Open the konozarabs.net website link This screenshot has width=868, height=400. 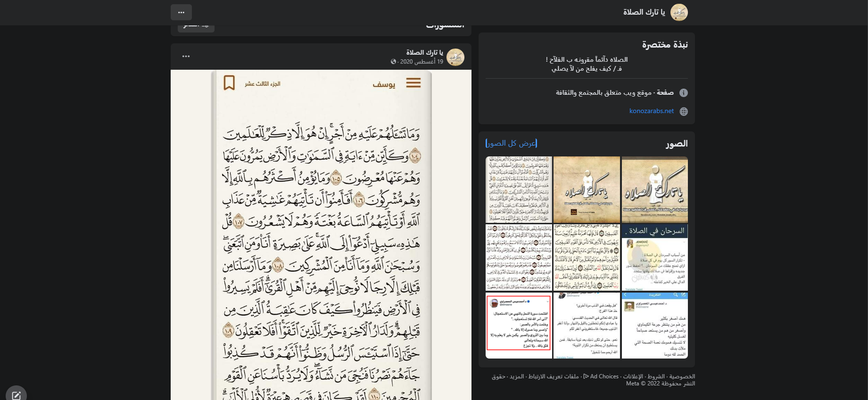[651, 111]
